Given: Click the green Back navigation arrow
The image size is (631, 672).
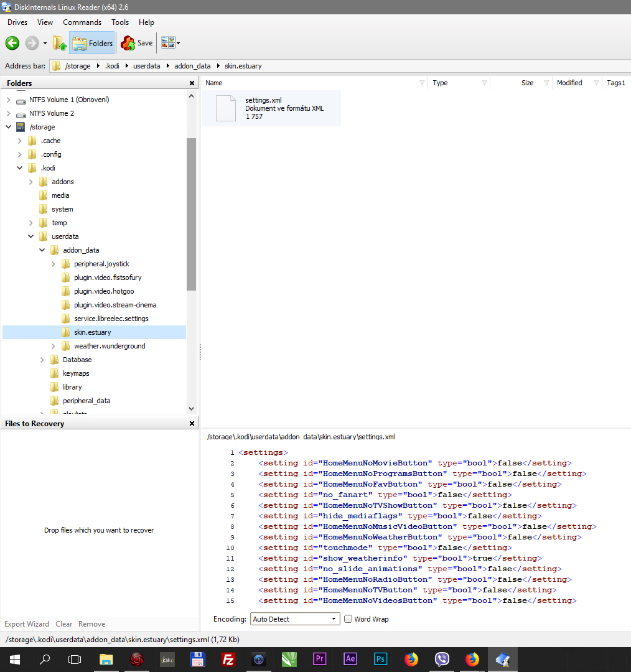Looking at the screenshot, I should coord(12,43).
